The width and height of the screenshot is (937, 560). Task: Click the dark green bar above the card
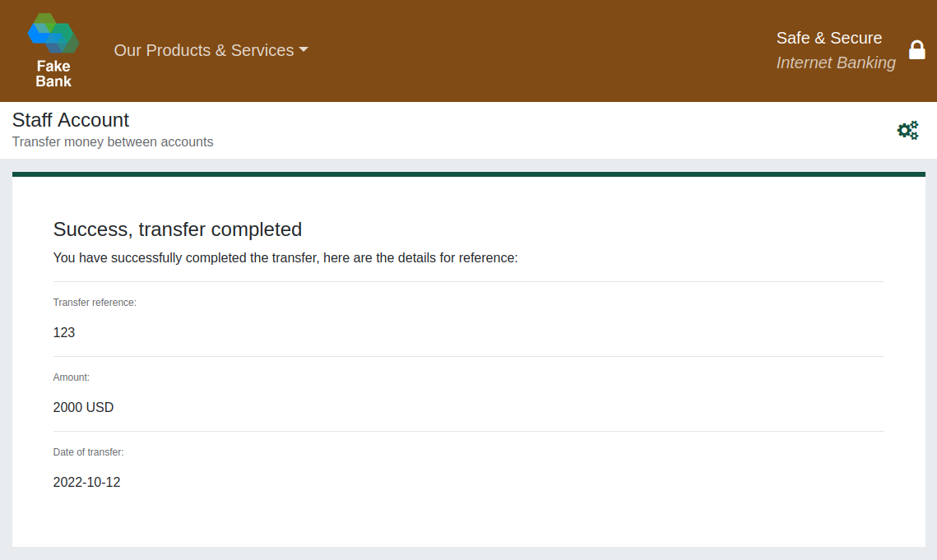click(468, 174)
